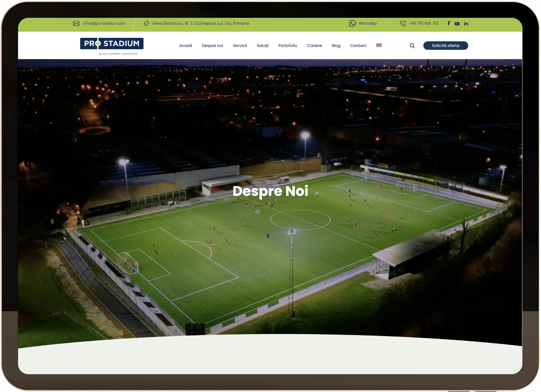The width and height of the screenshot is (541, 392).
Task: Open the email envelope icon in top bar
Action: (76, 23)
